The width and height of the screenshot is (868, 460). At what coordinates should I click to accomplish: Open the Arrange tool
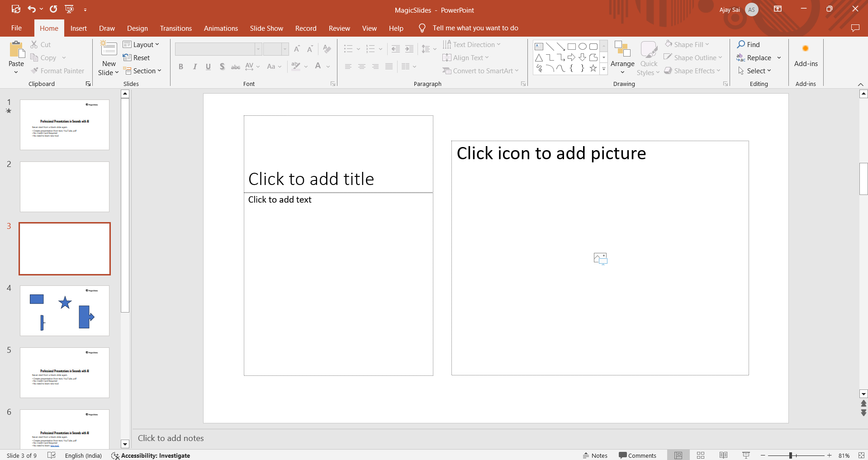point(622,57)
